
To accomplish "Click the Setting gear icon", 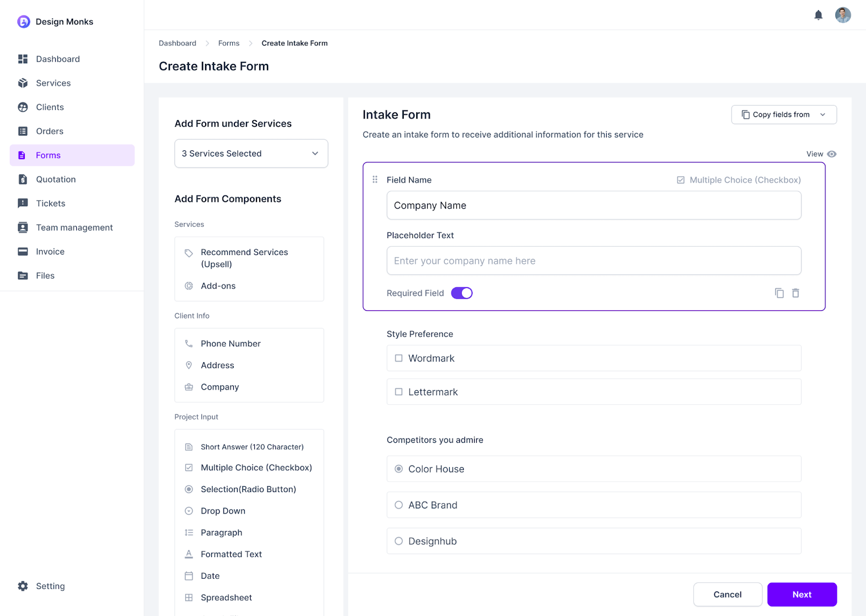I will click(23, 586).
